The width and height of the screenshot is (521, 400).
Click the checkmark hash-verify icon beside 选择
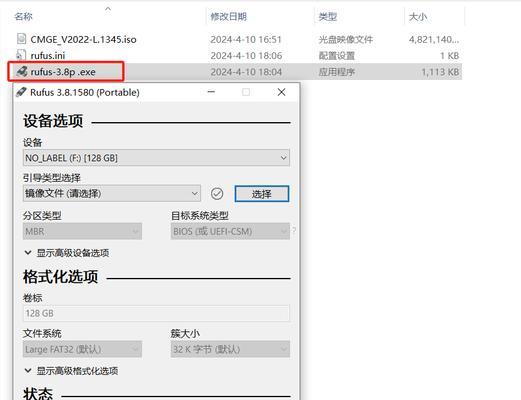pos(217,193)
